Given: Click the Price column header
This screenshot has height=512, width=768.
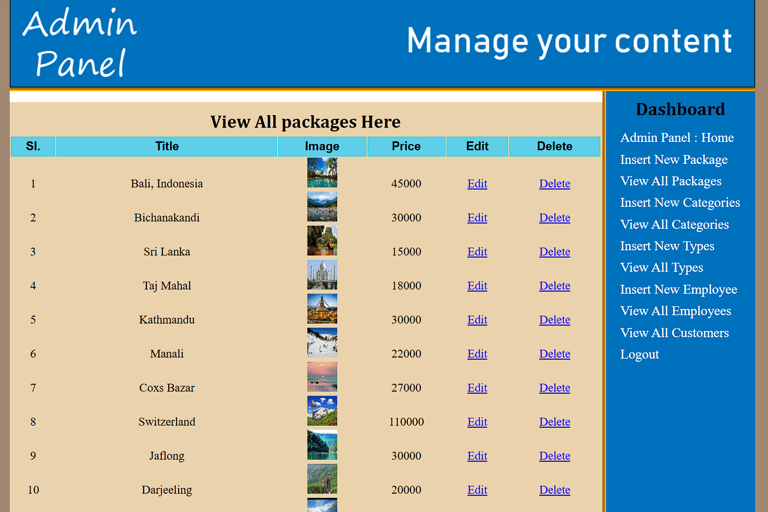Looking at the screenshot, I should (406, 146).
